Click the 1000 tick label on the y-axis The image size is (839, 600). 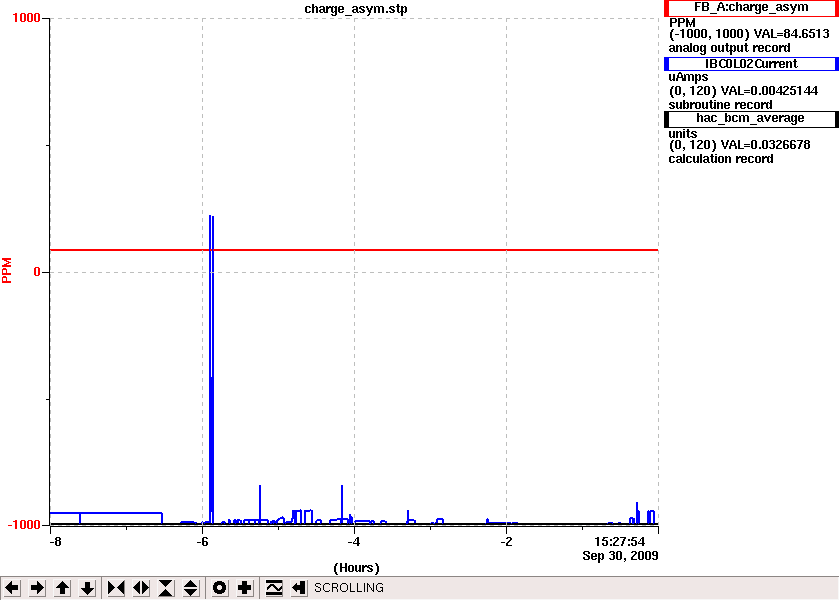coord(26,18)
